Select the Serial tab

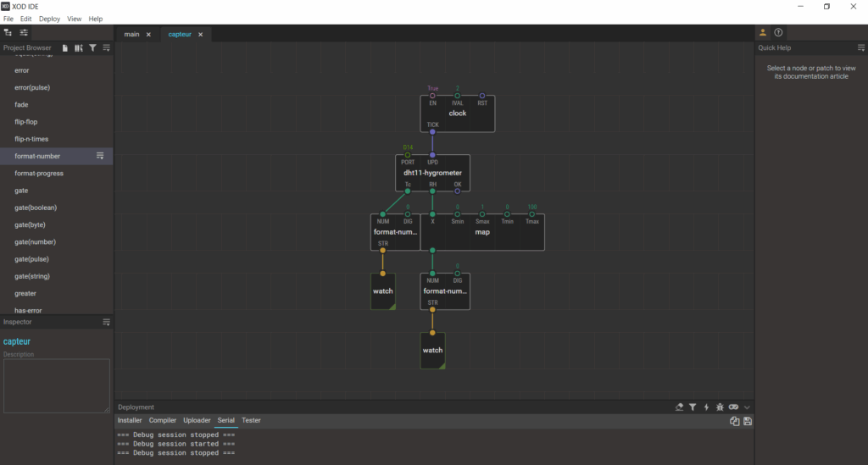click(225, 420)
